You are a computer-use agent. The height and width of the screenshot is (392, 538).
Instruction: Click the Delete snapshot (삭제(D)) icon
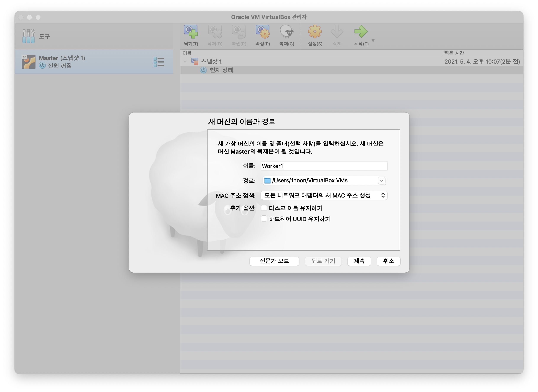pos(215,32)
